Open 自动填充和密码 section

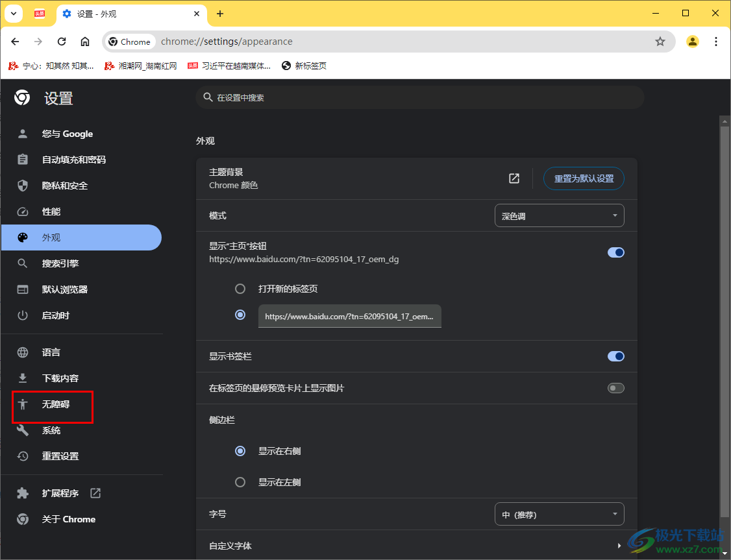(82, 160)
